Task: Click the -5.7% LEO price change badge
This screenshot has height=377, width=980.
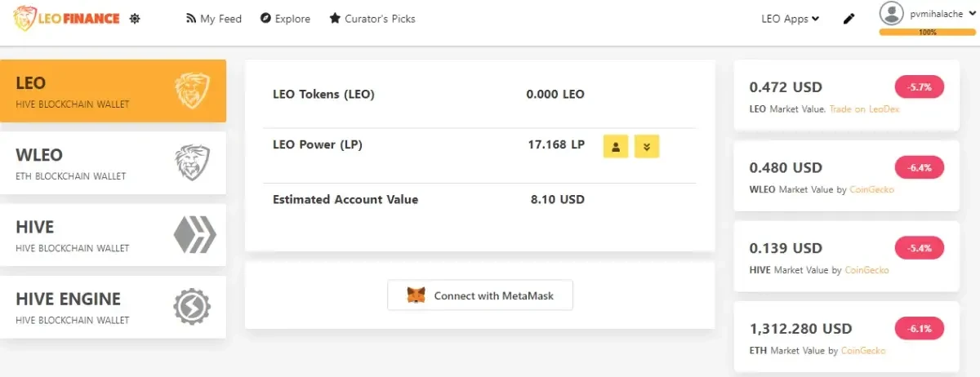Action: (920, 87)
